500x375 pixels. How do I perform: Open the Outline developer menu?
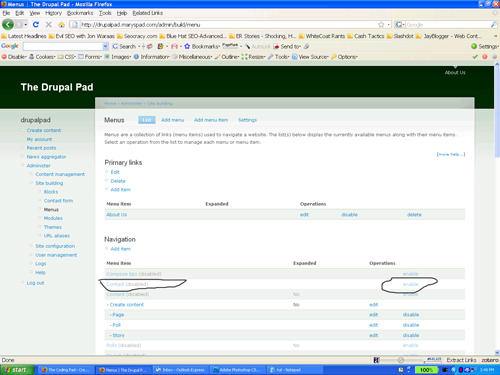coord(227,57)
